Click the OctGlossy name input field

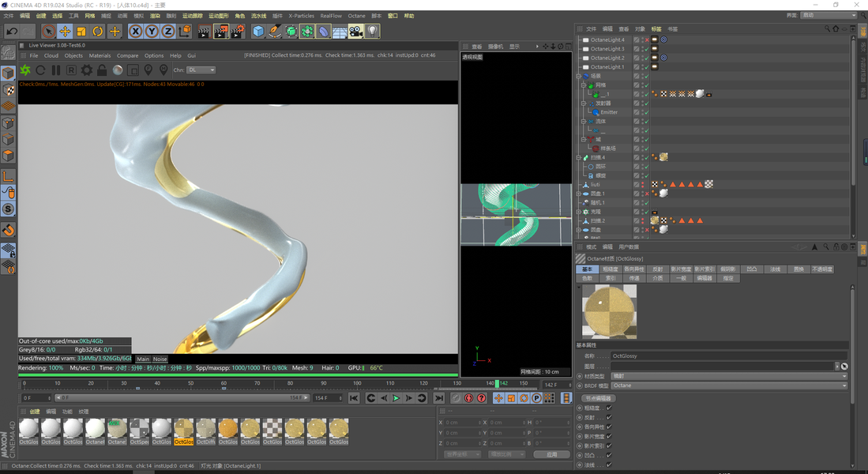(729, 356)
